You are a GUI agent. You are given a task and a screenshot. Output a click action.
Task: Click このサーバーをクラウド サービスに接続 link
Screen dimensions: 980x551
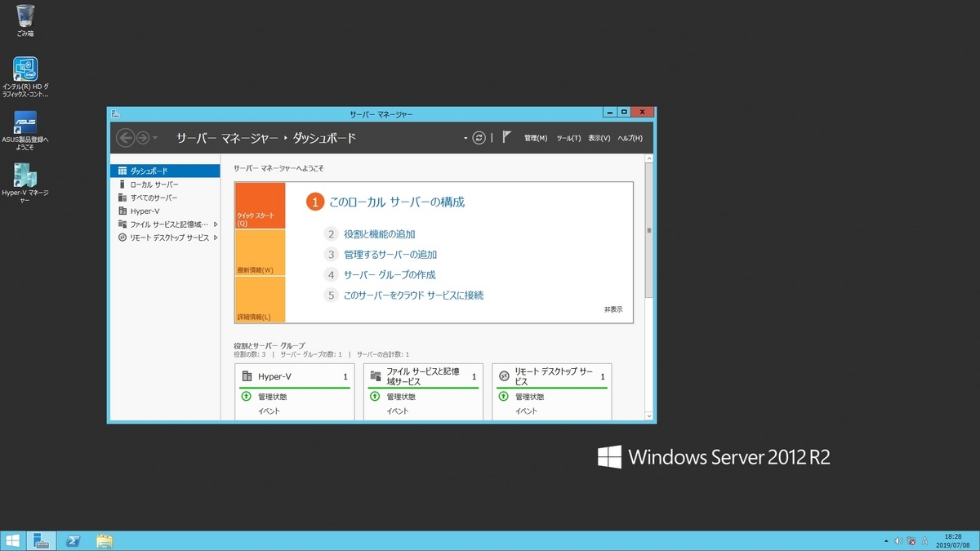(414, 295)
